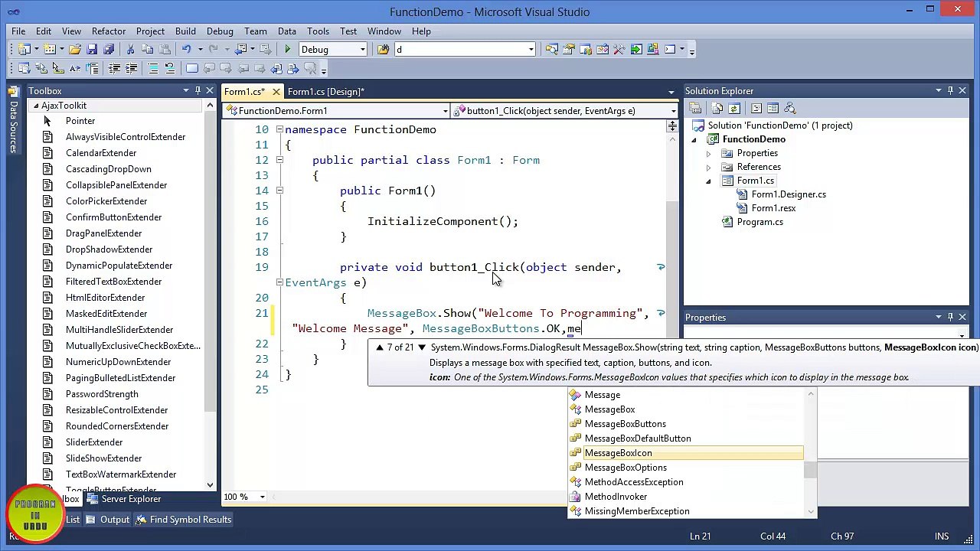Image resolution: width=980 pixels, height=551 pixels.
Task: Open the Debug menu
Action: 220,31
